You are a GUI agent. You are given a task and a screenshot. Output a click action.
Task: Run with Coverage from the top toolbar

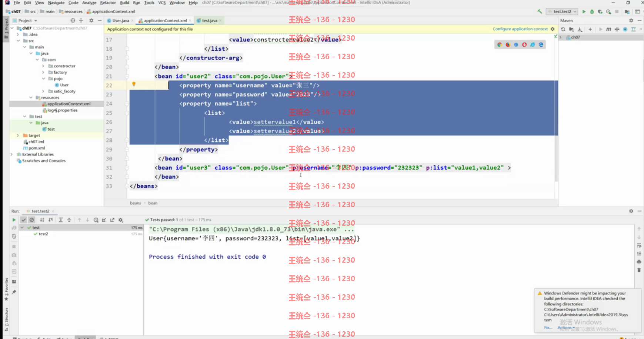(x=600, y=11)
